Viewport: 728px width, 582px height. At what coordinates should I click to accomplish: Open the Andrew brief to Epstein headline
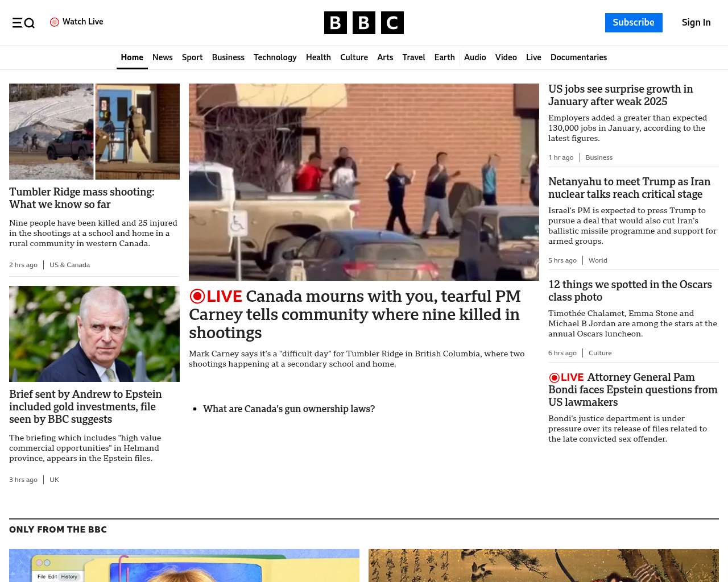click(x=85, y=407)
